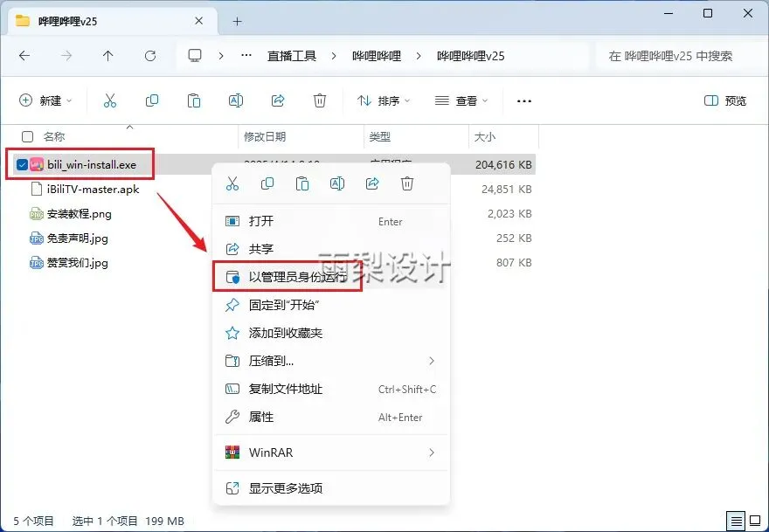
Task: Go forward with the right arrow
Action: pos(66,56)
